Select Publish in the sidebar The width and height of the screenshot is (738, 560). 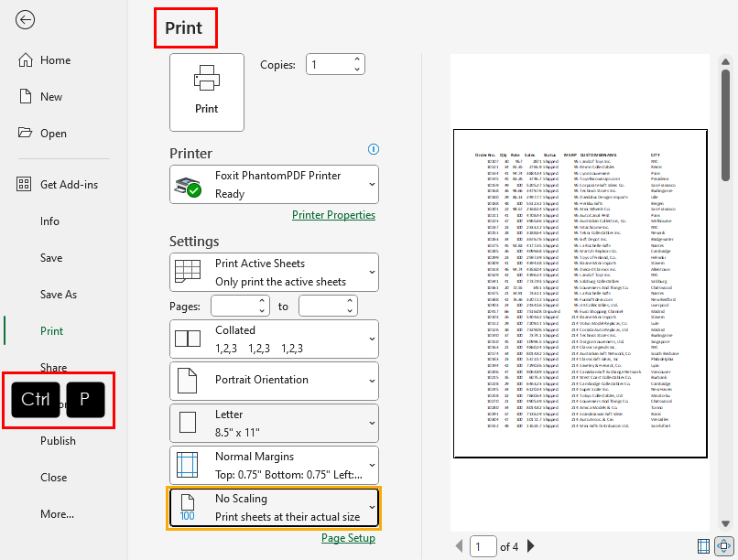(58, 440)
